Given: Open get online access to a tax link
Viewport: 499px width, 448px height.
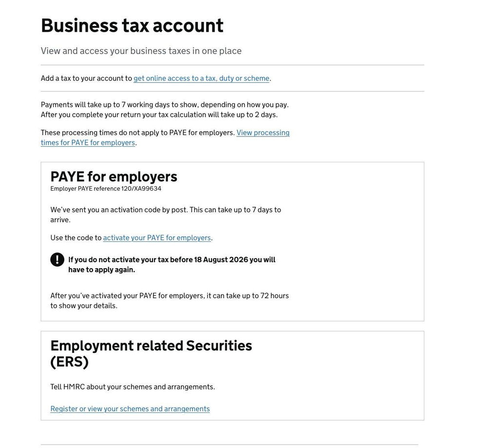Looking at the screenshot, I should coord(201,78).
